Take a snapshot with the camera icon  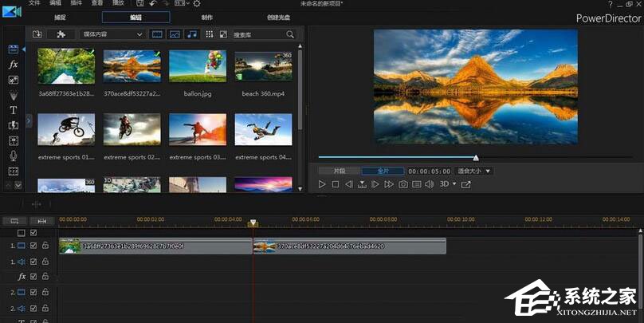[x=403, y=184]
